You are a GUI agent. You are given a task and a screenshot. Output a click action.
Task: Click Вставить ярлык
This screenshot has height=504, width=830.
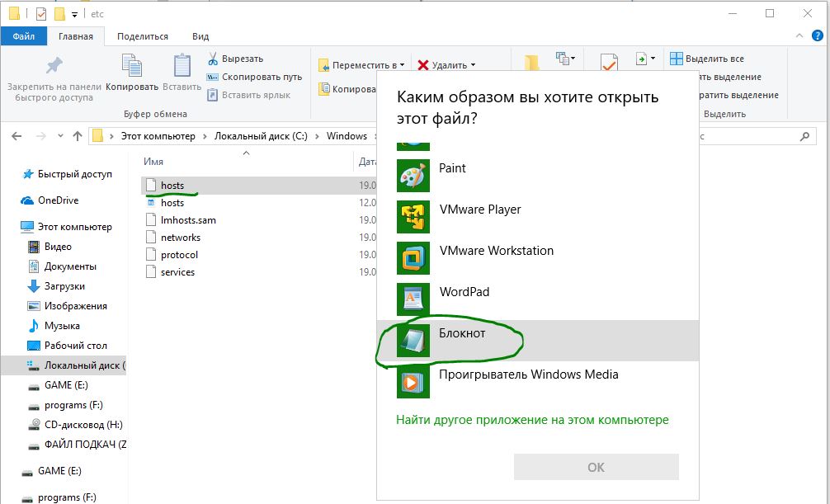click(x=249, y=95)
